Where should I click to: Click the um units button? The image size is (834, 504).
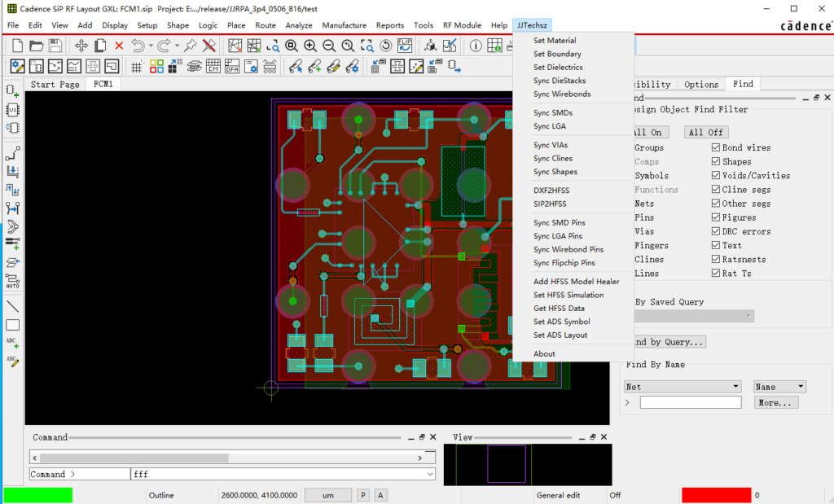tap(328, 495)
